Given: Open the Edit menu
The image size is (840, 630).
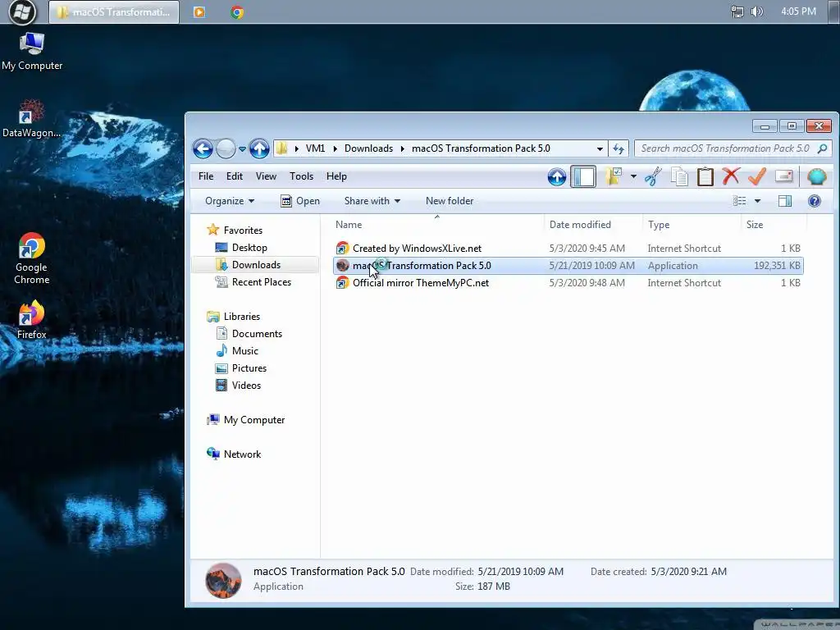Looking at the screenshot, I should [x=235, y=176].
